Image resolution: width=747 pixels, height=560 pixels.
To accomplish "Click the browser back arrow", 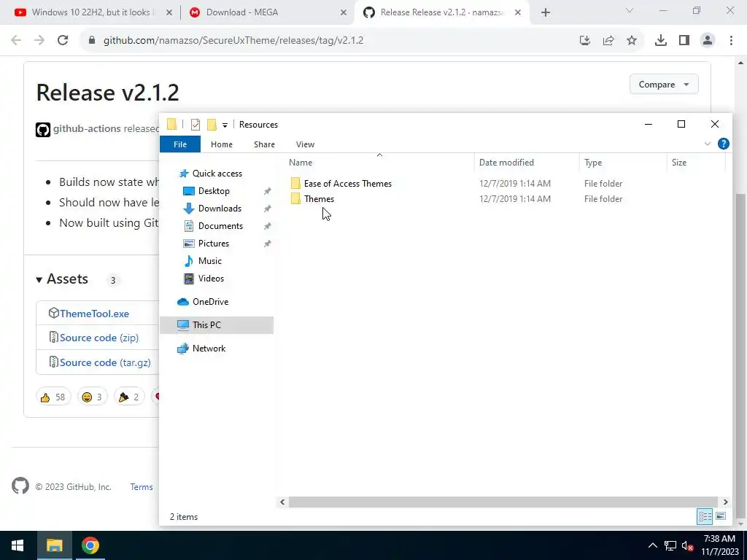I will 16,41.
